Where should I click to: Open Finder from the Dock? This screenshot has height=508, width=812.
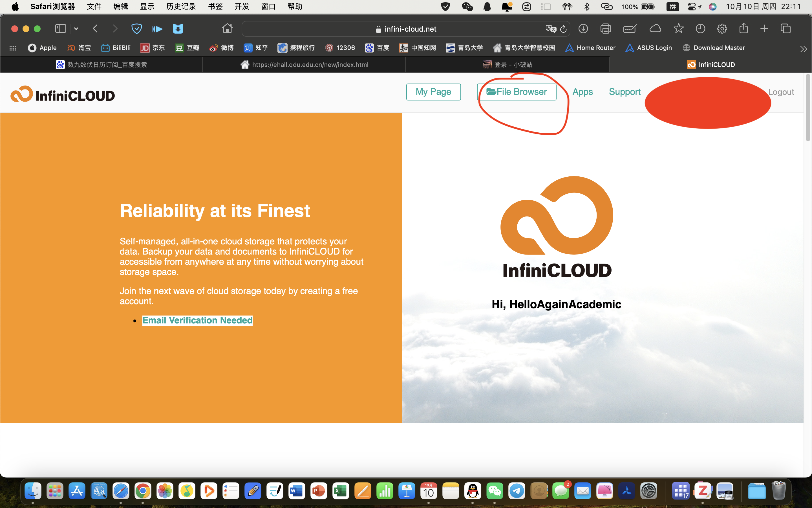[32, 491]
